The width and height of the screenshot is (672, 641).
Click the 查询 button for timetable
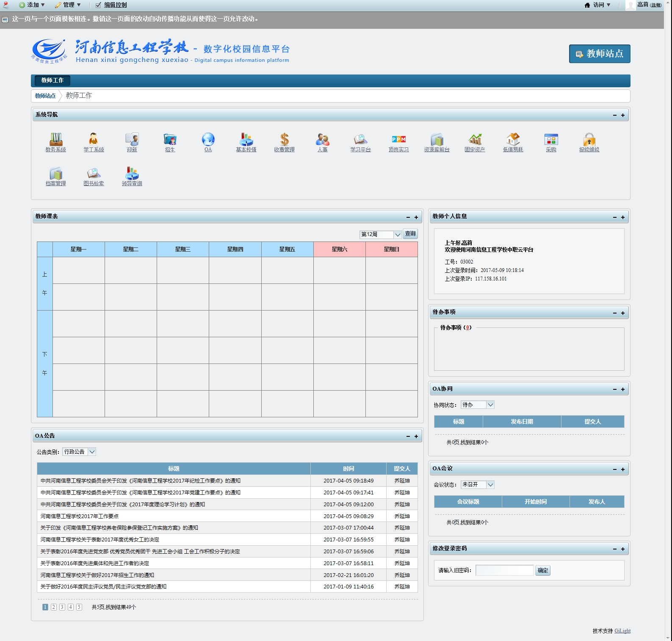pos(410,234)
